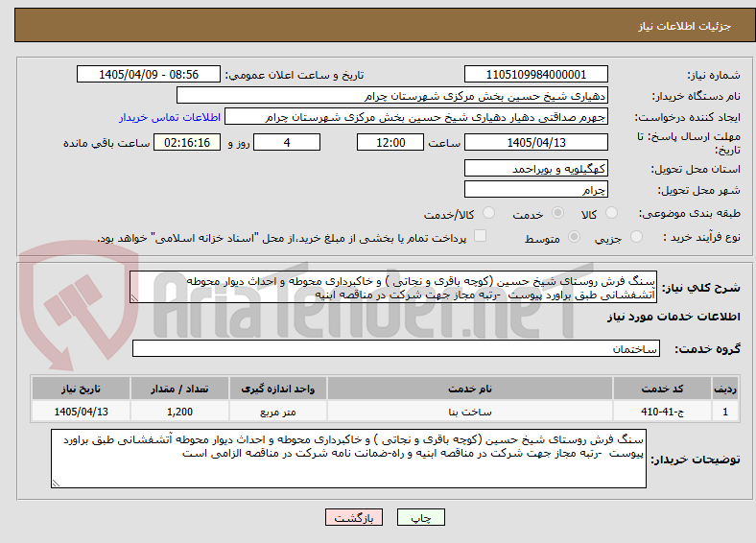The image size is (756, 543).
Task: Click the نام خدمت column header
Action: click(470, 389)
